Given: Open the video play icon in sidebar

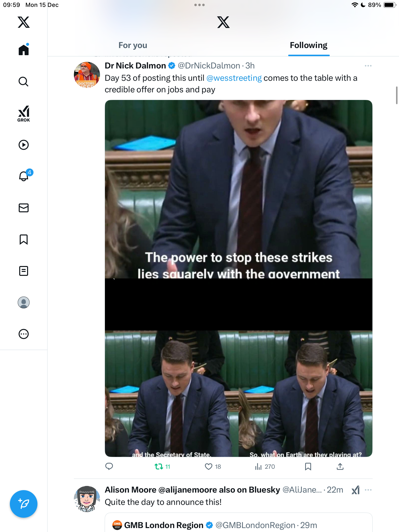Looking at the screenshot, I should click(x=24, y=145).
